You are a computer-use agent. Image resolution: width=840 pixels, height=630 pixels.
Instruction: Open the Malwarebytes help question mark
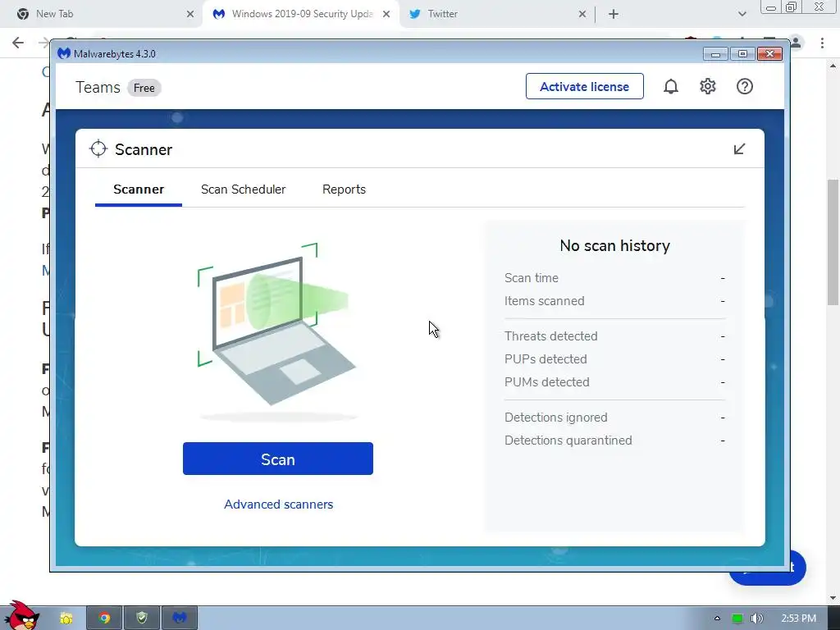coord(745,86)
